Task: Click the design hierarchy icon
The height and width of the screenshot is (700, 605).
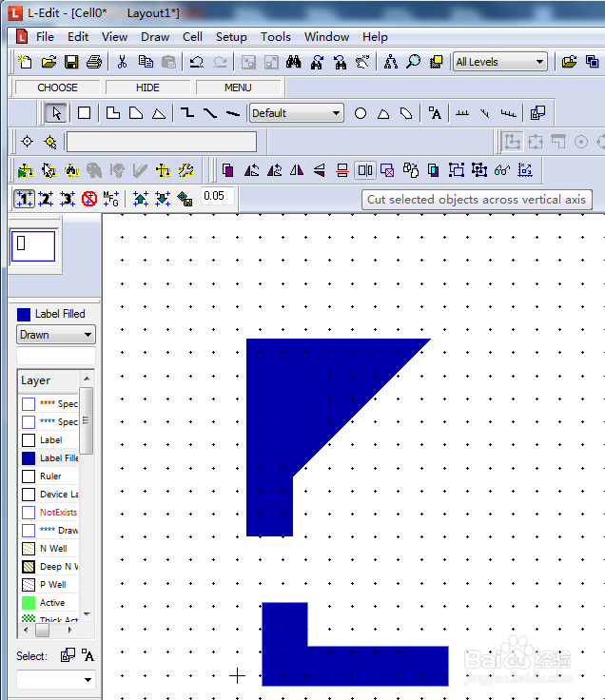Action: point(390,62)
